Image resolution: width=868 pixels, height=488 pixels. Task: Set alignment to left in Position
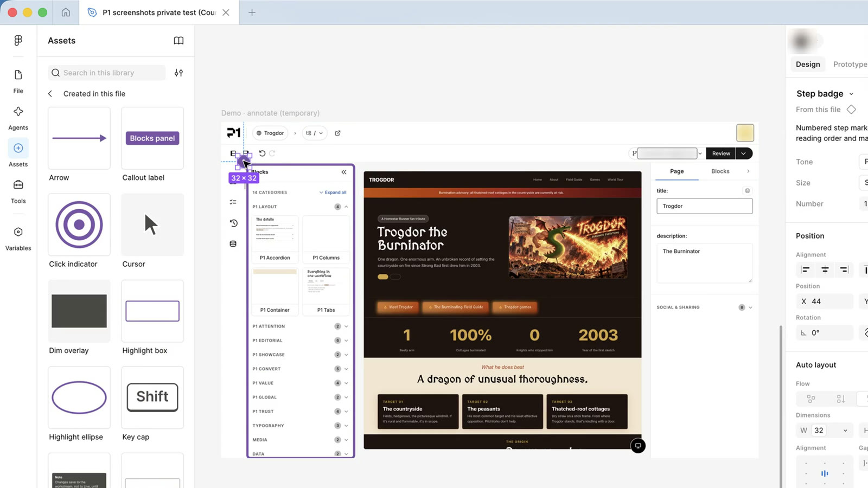pyautogui.click(x=806, y=270)
